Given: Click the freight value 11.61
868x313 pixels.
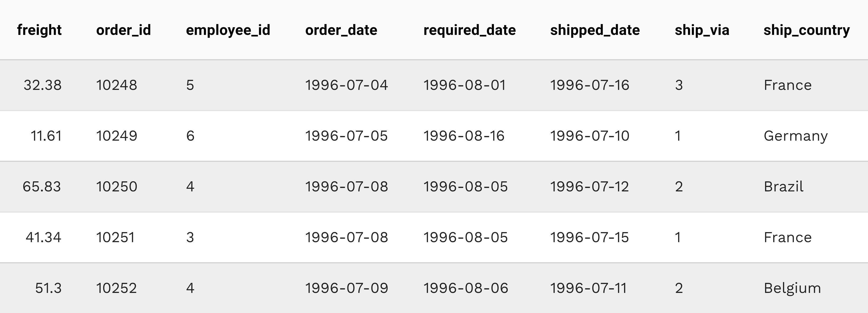Looking at the screenshot, I should click(x=46, y=136).
